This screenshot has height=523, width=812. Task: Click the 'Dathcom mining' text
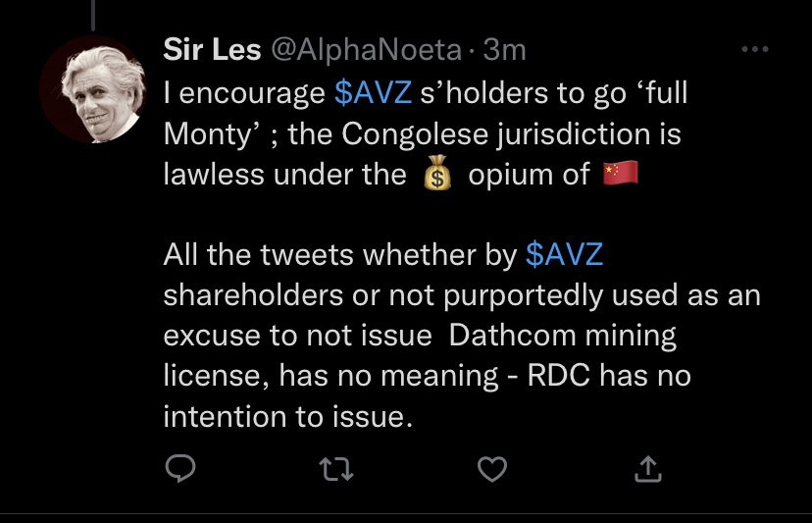(563, 336)
